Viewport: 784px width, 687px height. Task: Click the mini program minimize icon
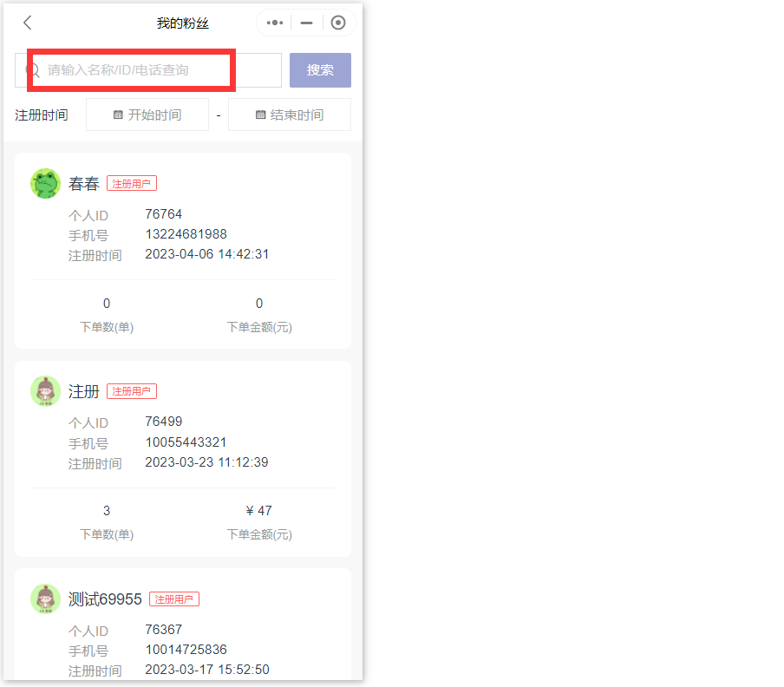[306, 23]
